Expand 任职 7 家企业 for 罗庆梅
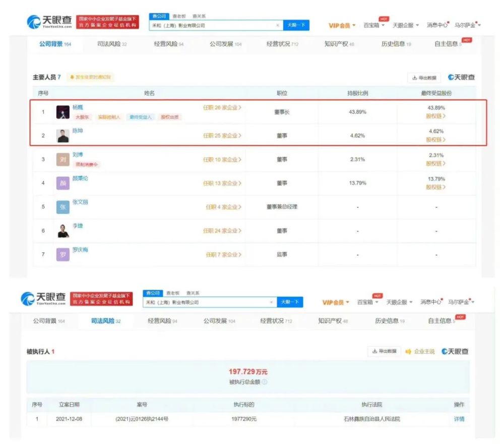Viewport: 504px width, 448px height. [223, 255]
